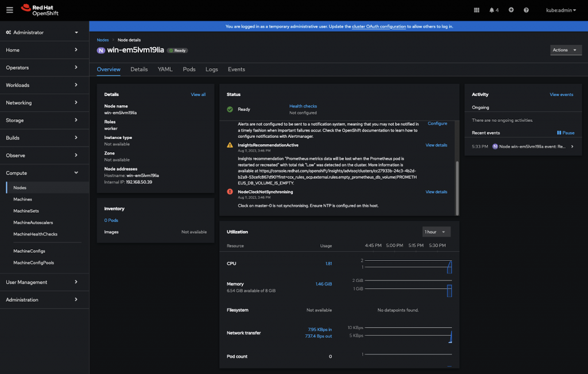Click the N node badge beside win-em5lvm19lia

tap(101, 50)
